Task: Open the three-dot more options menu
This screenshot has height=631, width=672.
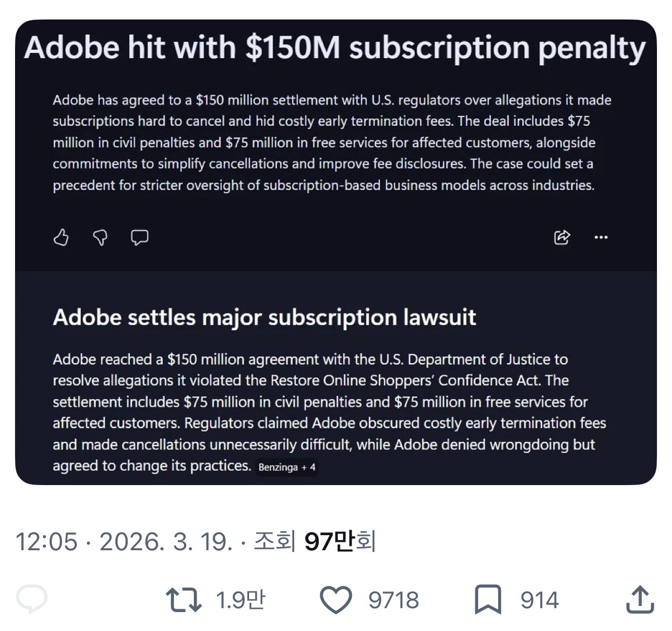Action: coord(601,238)
